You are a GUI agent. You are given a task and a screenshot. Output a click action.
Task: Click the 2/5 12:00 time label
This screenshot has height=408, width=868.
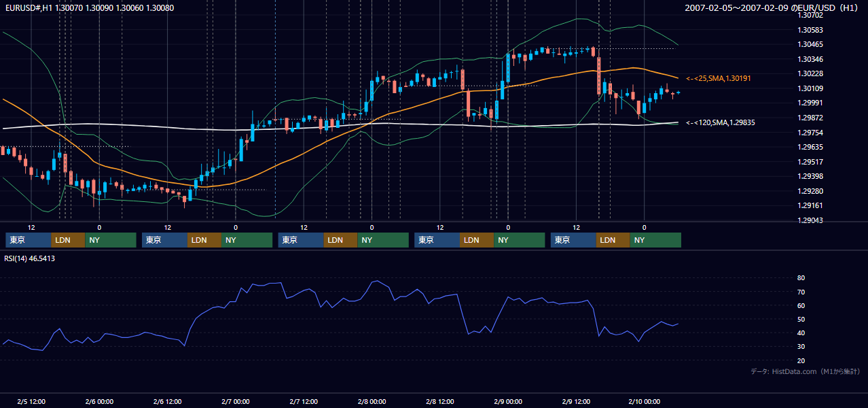[x=31, y=401]
